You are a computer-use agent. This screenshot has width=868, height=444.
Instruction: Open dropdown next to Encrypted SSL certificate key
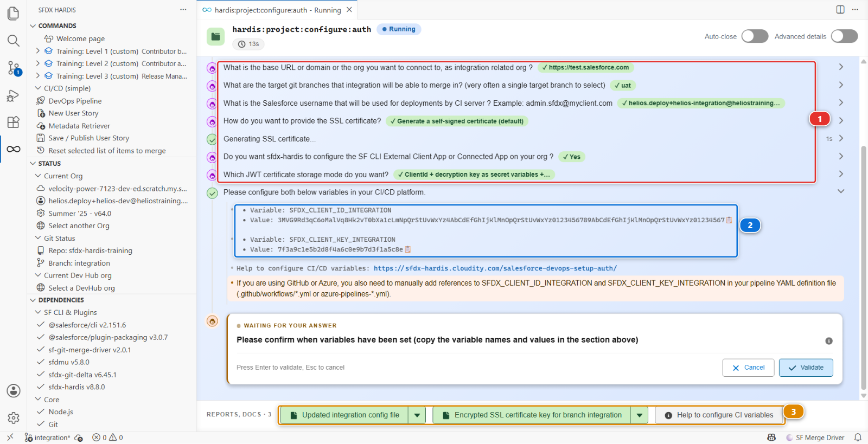640,415
